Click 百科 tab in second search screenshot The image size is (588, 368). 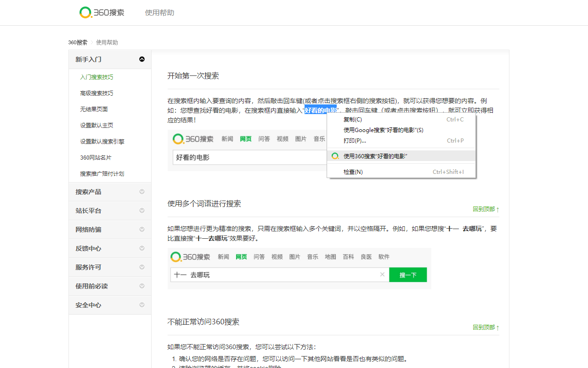point(348,257)
